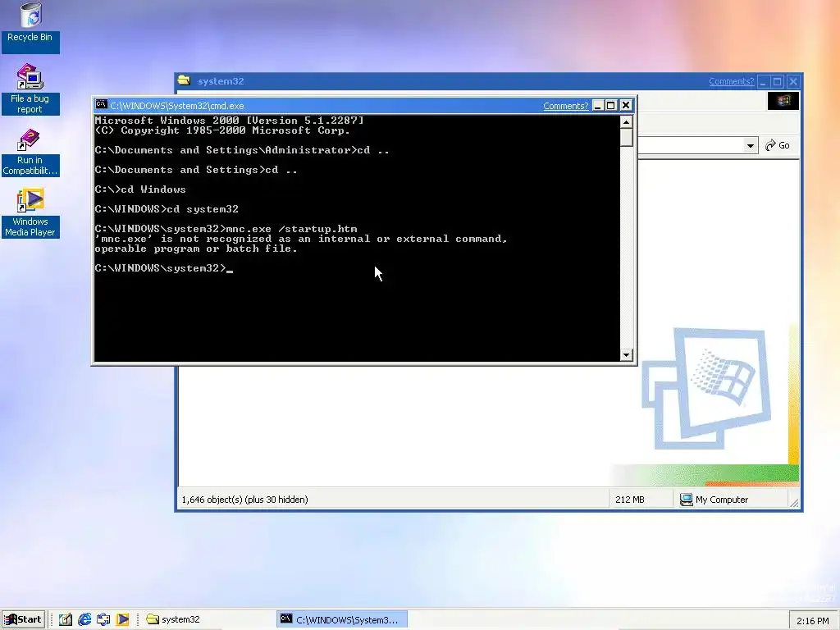The width and height of the screenshot is (840, 630).
Task: Click the taskbar clock showing 2:16 PM
Action: click(812, 620)
